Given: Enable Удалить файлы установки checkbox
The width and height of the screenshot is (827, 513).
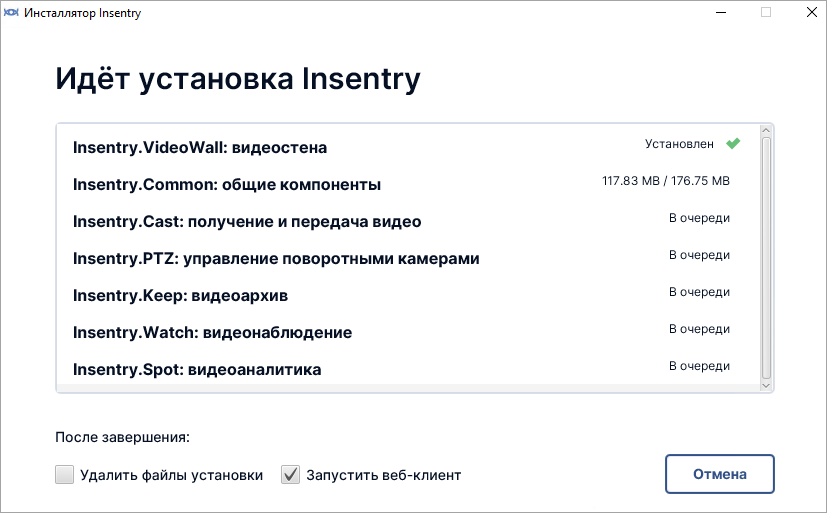Looking at the screenshot, I should pos(64,475).
